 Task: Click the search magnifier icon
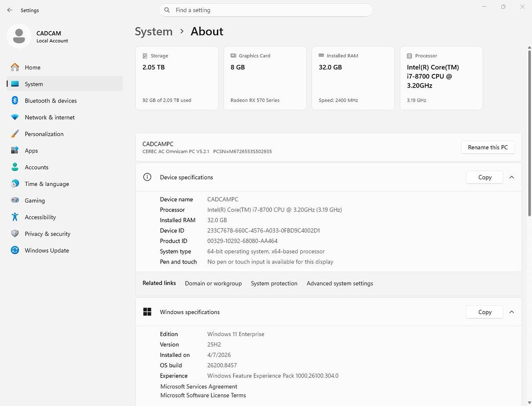point(167,10)
